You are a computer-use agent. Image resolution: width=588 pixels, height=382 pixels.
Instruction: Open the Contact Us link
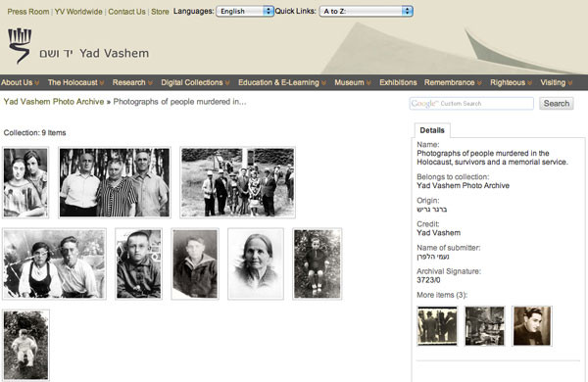pyautogui.click(x=126, y=12)
